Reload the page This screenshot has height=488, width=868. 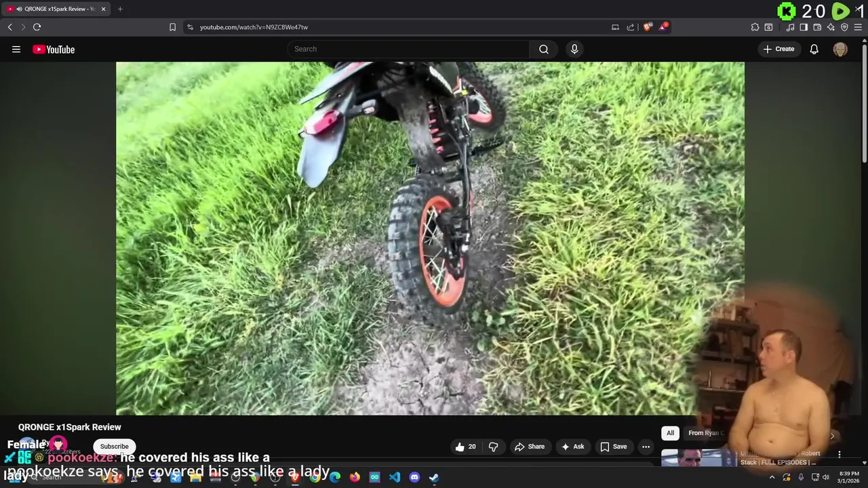pyautogui.click(x=37, y=27)
